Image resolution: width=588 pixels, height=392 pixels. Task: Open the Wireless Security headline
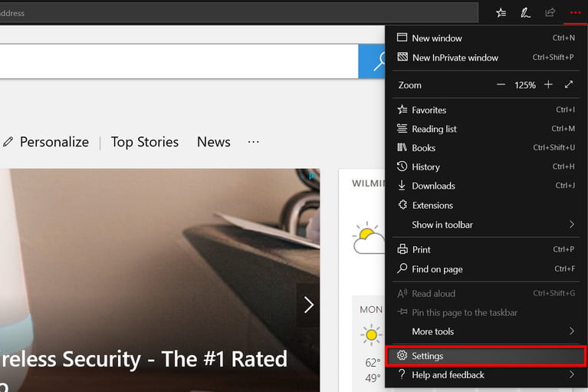click(x=143, y=359)
